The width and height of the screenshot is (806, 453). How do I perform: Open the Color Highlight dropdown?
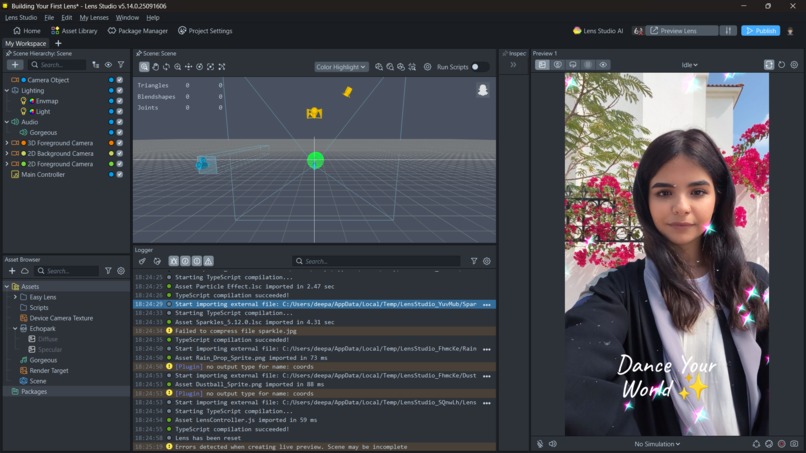click(341, 67)
